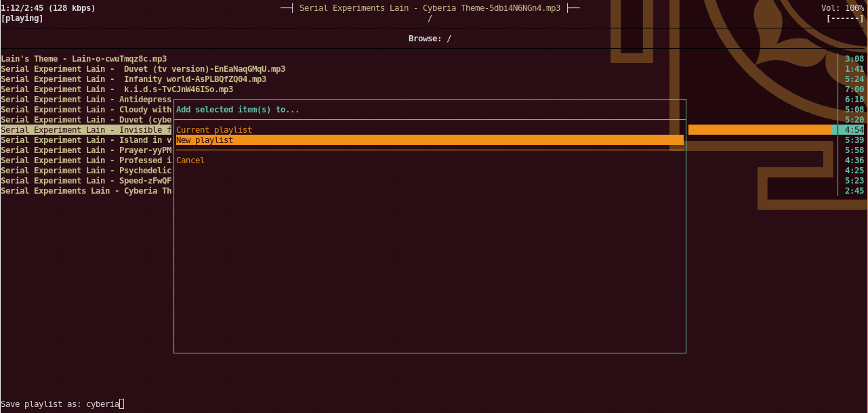Screen dimensions: 868x413
Task: Click the 5:58 duration value
Action: point(854,150)
